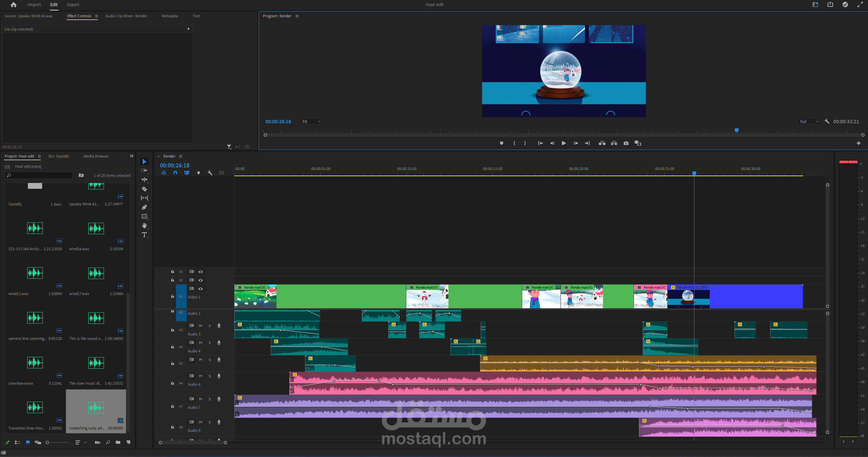
Task: Solo the Audio 6 track
Action: tap(210, 376)
